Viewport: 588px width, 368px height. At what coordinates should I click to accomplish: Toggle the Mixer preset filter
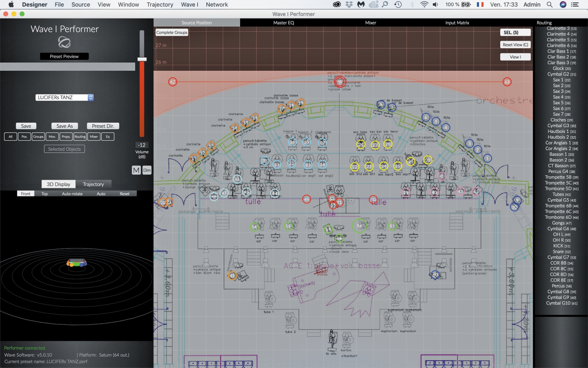pyautogui.click(x=94, y=137)
